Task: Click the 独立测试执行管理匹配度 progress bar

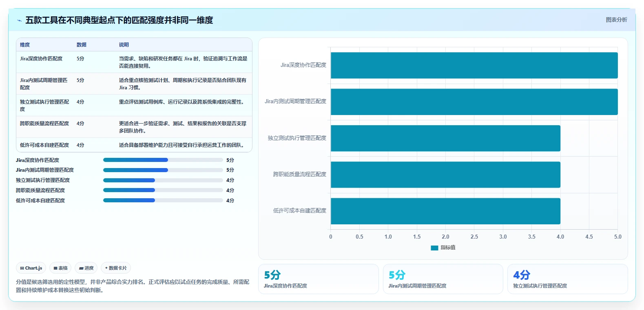Action: [163, 180]
